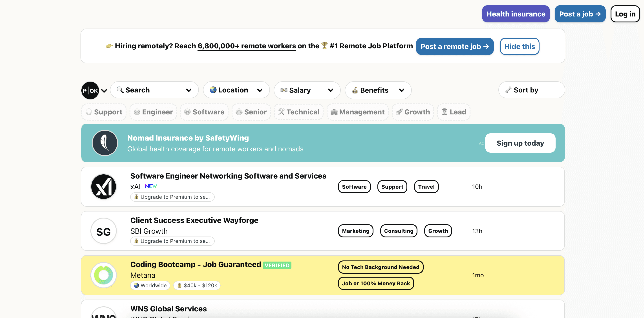Image resolution: width=644 pixels, height=318 pixels.
Task: Toggle the Management filter
Action: point(357,112)
